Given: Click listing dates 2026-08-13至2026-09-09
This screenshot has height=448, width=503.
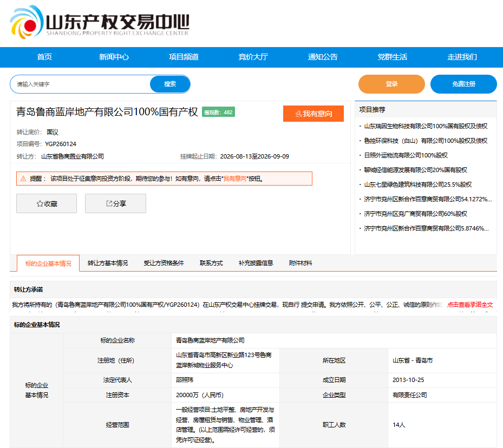Looking at the screenshot, I should 254,156.
